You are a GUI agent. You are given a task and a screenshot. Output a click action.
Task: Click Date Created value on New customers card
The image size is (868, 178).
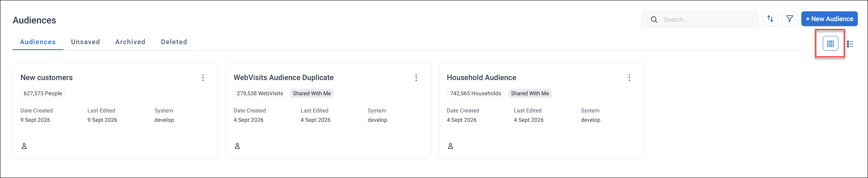tap(35, 120)
